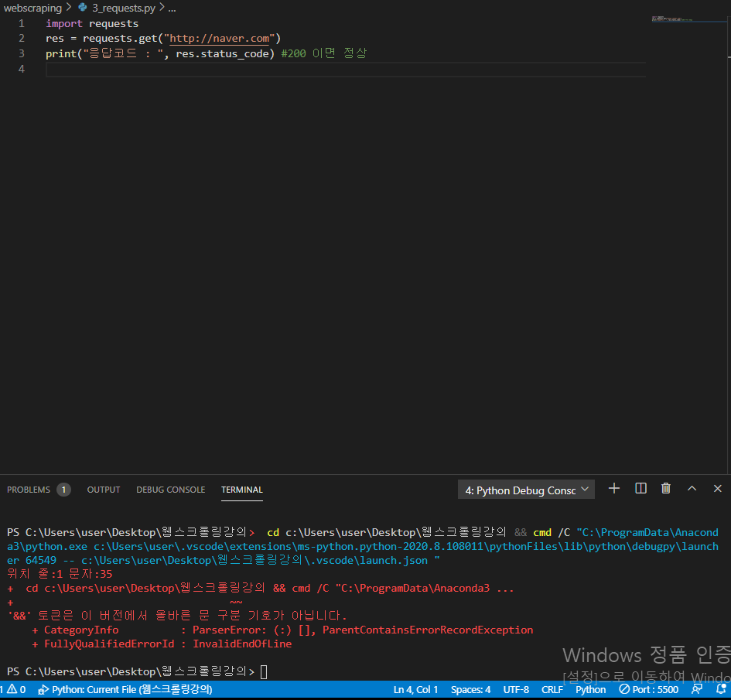Screen dimensions: 731x700
Task: Click the problems count badge 1
Action: (x=64, y=490)
